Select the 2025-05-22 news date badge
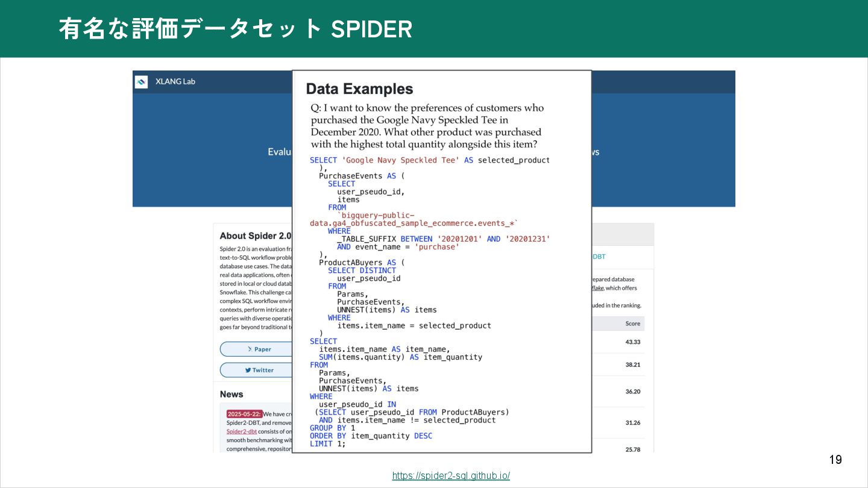Image resolution: width=868 pixels, height=488 pixels. 244,414
